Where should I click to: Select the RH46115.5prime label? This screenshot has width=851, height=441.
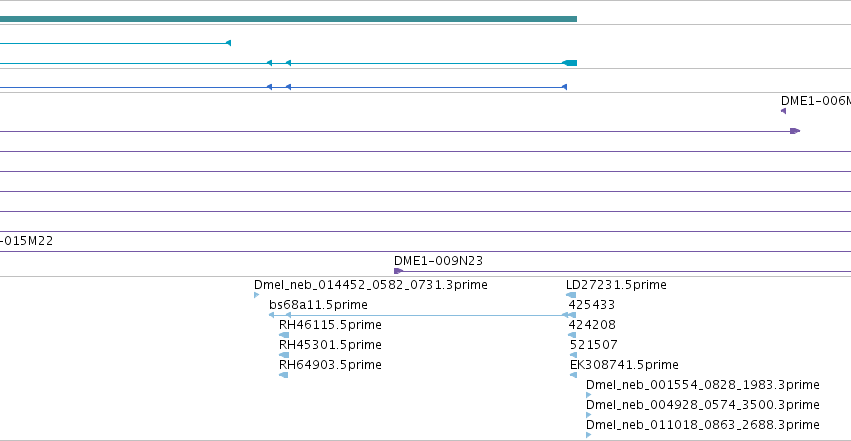[330, 325]
